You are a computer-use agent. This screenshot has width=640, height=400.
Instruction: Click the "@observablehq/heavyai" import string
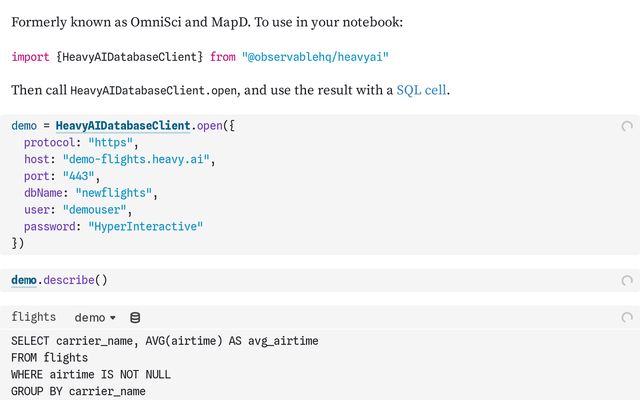[x=315, y=57]
